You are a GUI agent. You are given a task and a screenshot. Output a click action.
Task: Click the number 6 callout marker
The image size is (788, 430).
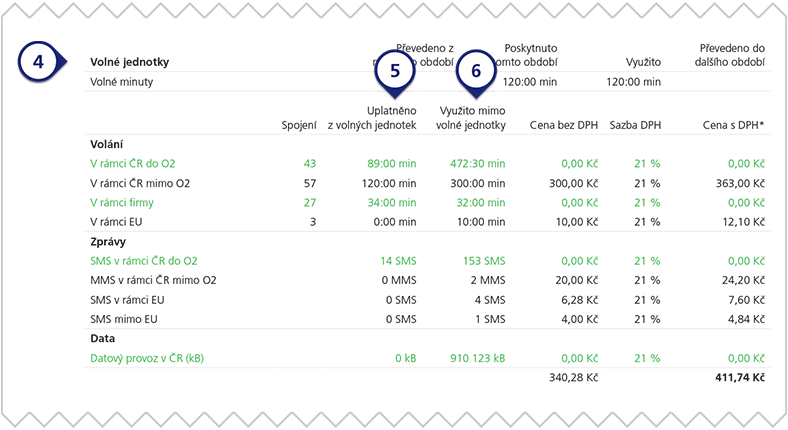476,71
